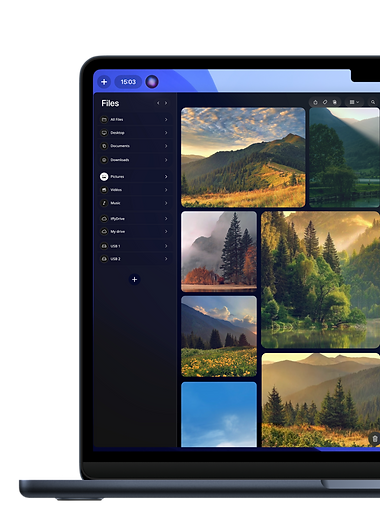Click the All Files folder icon

104,119
